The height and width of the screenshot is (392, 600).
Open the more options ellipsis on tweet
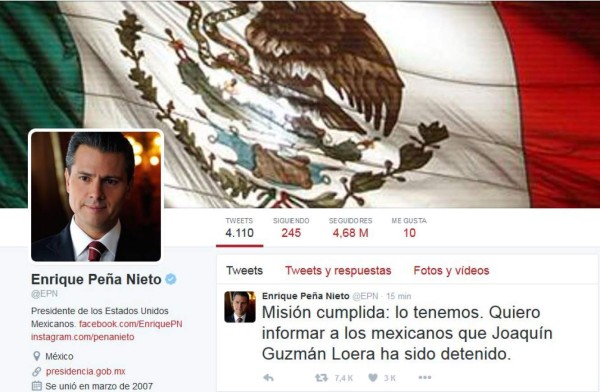(x=425, y=377)
